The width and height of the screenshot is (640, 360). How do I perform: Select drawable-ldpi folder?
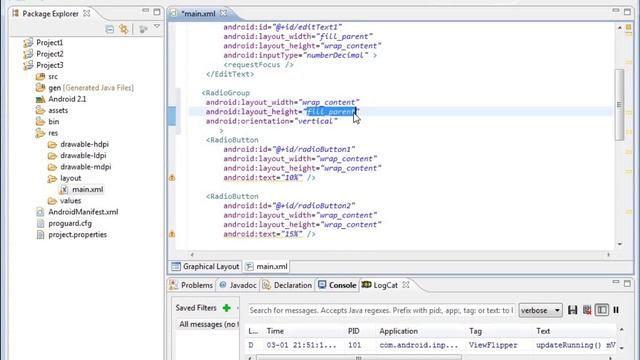[x=83, y=156]
